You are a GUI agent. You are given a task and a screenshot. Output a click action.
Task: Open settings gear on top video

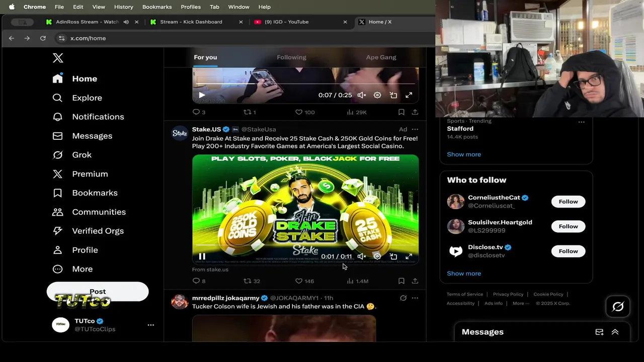pos(377,95)
